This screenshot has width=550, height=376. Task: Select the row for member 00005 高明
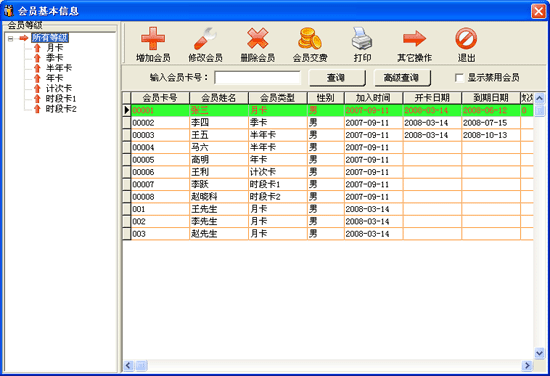tap(328, 160)
